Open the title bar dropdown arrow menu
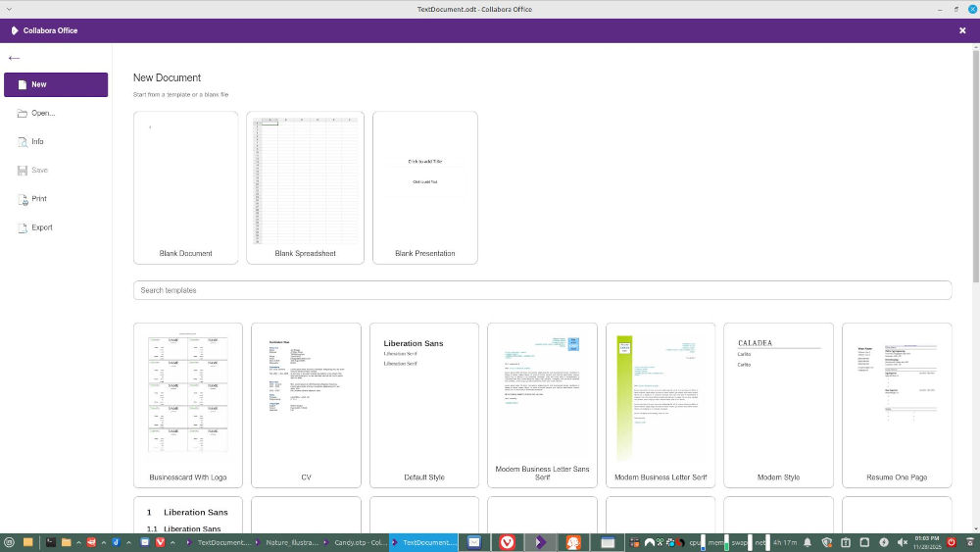 (9, 9)
